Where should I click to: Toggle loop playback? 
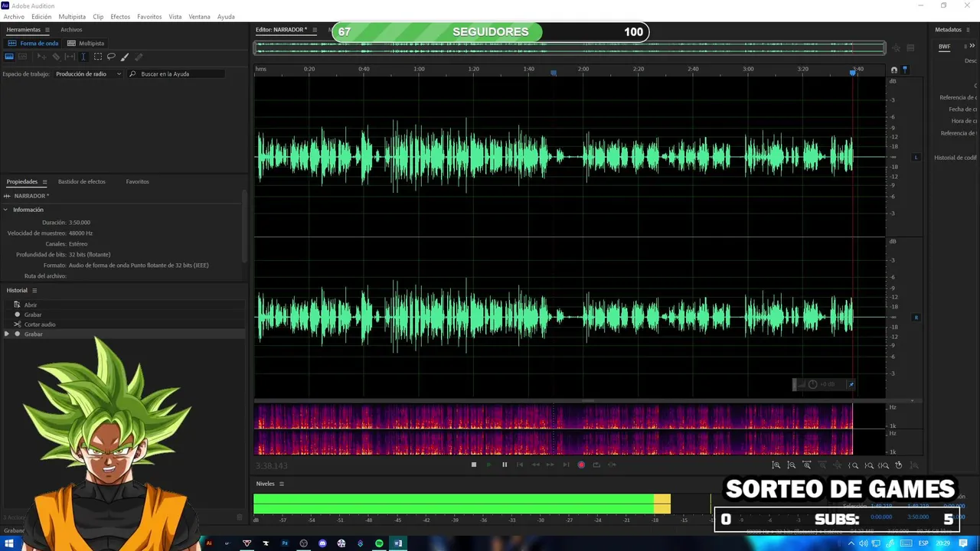coord(596,465)
